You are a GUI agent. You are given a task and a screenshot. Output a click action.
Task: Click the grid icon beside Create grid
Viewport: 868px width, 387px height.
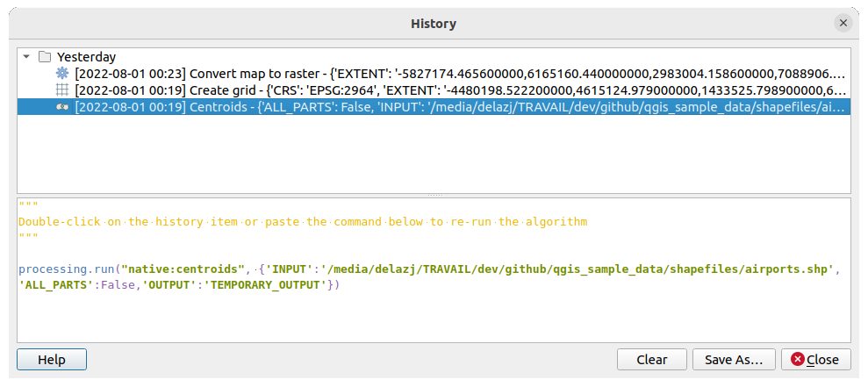tap(61, 90)
